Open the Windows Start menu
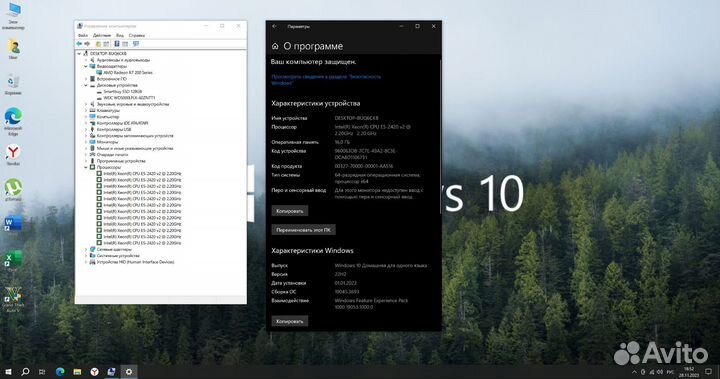The width and height of the screenshot is (720, 379). (8, 372)
